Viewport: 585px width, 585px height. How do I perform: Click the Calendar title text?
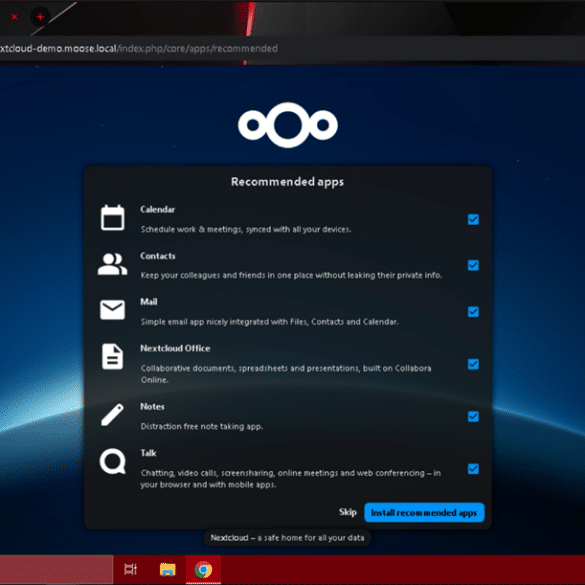[x=157, y=209]
